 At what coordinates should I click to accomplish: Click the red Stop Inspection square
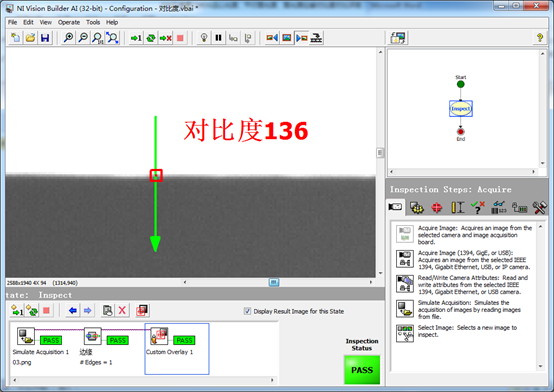[x=180, y=38]
